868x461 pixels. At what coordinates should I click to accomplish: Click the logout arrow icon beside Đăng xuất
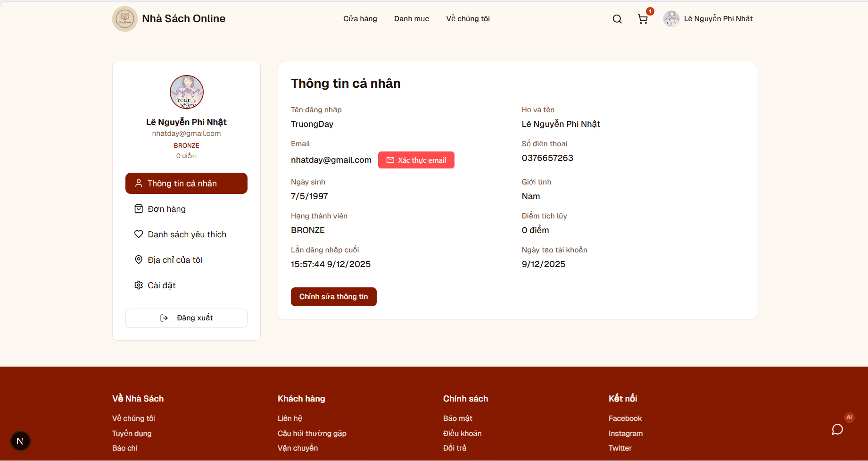(164, 318)
